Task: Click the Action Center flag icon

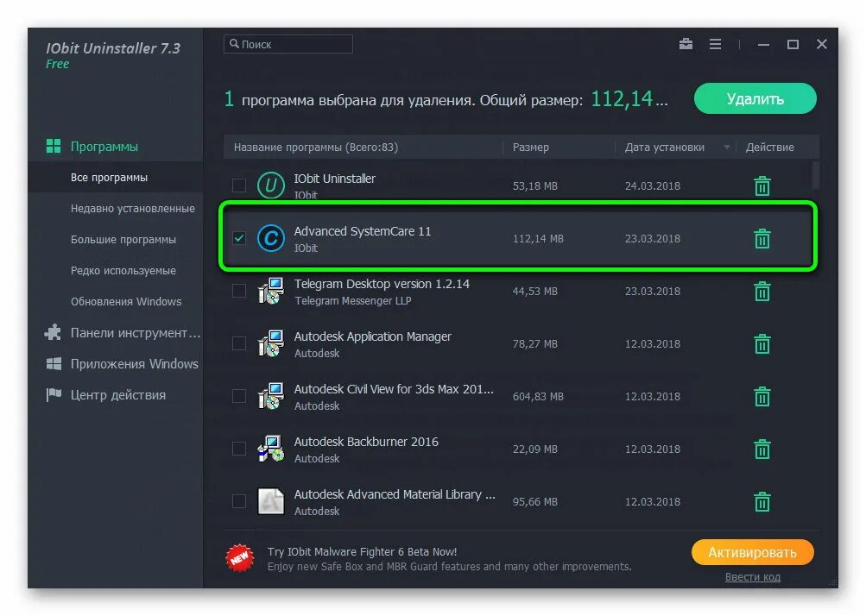Action: tap(54, 394)
